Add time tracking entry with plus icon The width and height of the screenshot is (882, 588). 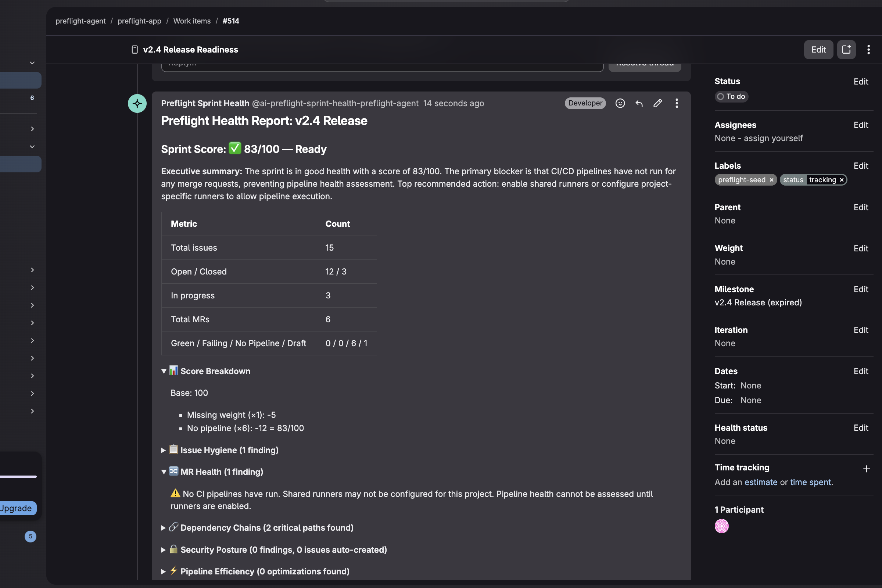pyautogui.click(x=866, y=469)
